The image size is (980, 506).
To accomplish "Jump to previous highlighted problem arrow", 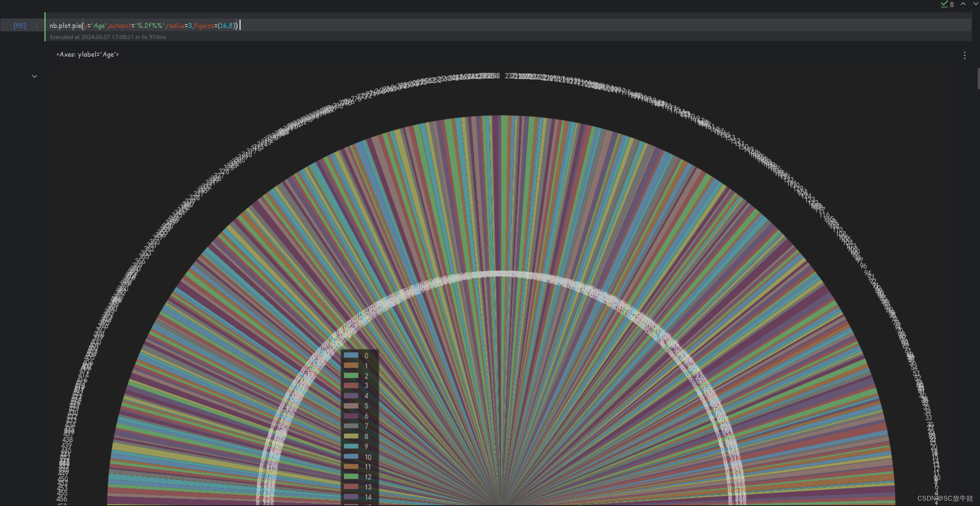I will (963, 4).
